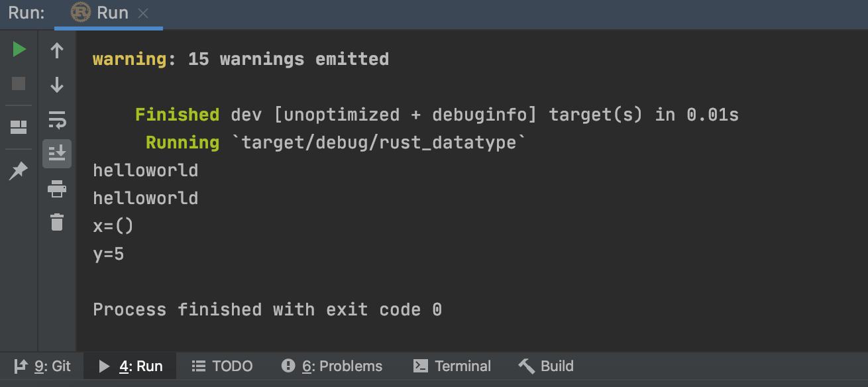Screen dimensions: 868x387
Task: Click the gray Stop process square
Action: [x=19, y=83]
